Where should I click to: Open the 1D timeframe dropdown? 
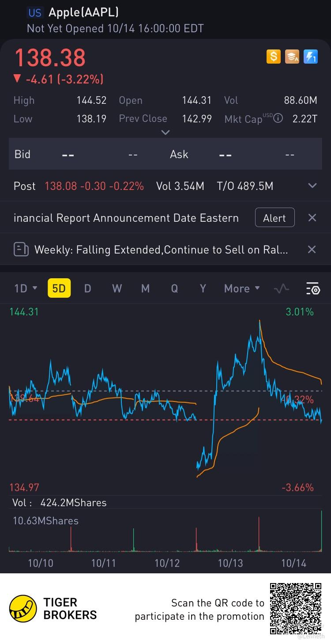(26, 288)
